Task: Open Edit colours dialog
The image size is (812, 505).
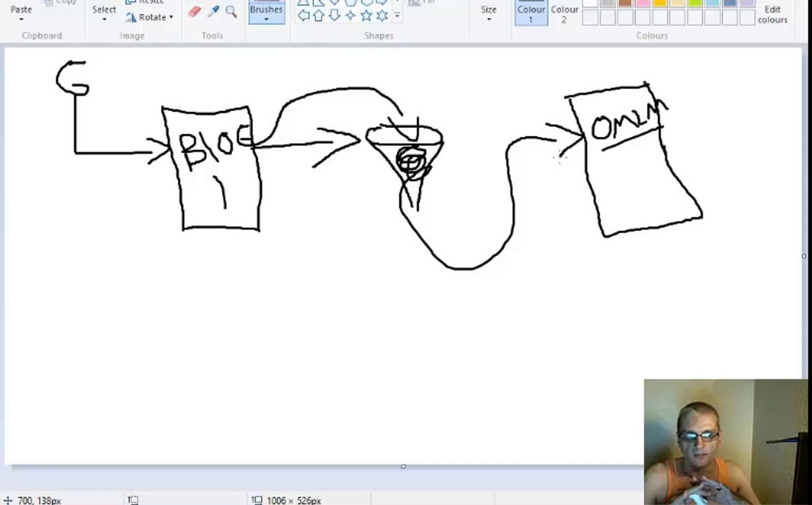Action: pyautogui.click(x=773, y=14)
